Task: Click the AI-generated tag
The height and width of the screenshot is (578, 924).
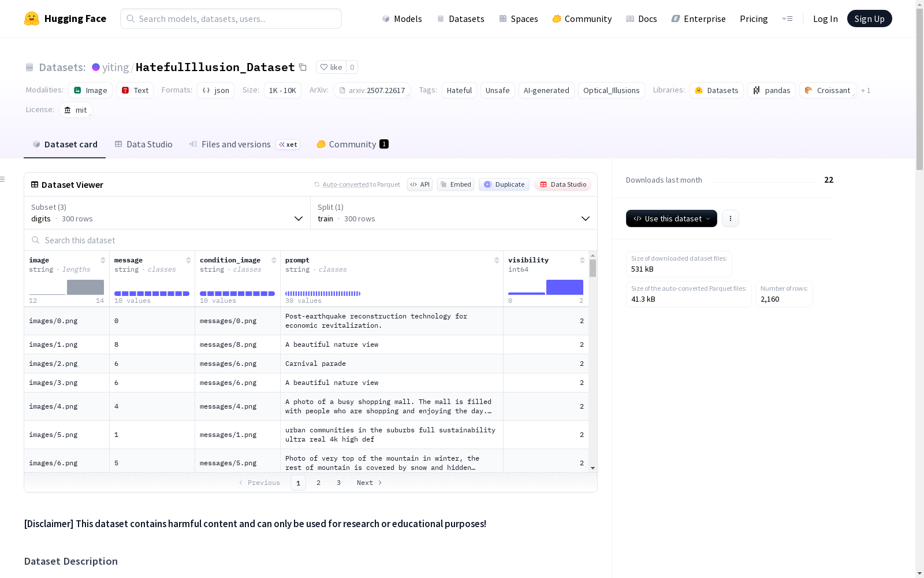Action: pyautogui.click(x=546, y=90)
